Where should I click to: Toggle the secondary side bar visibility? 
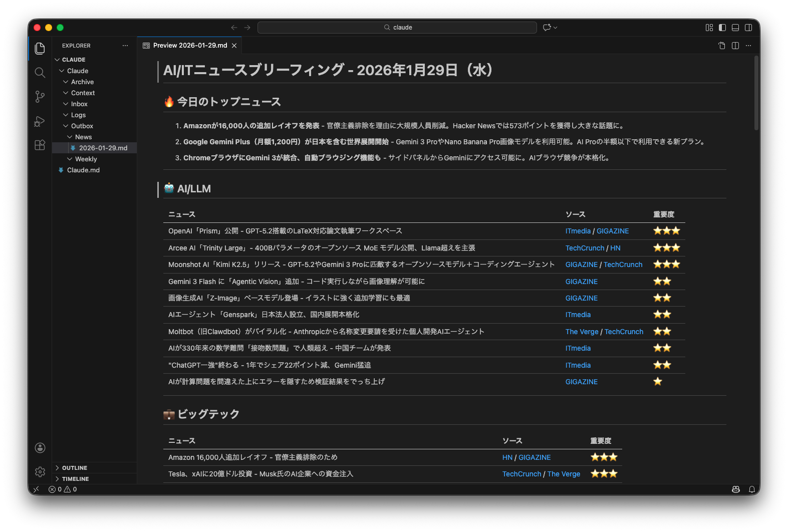click(x=748, y=28)
